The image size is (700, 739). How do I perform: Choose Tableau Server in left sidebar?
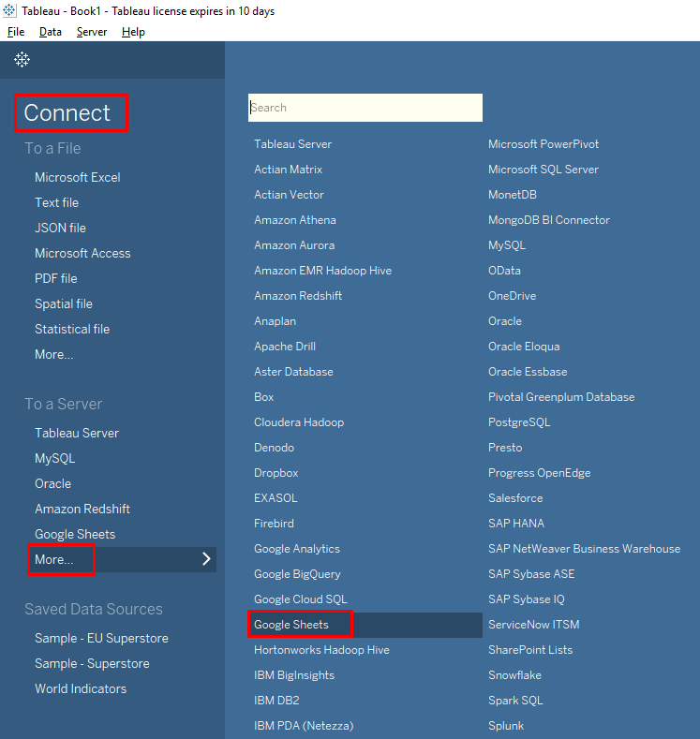click(x=77, y=433)
